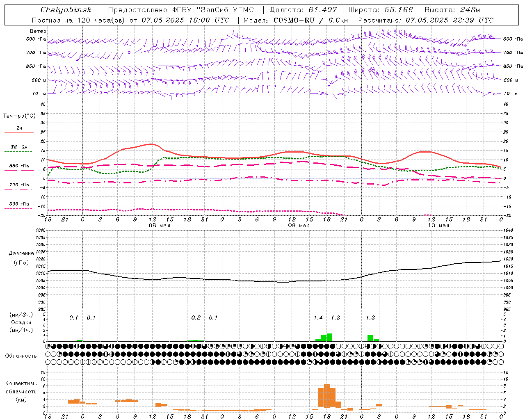Click '10 м' wind level label on left
Viewport: 525px width, 420px height.
39,94
